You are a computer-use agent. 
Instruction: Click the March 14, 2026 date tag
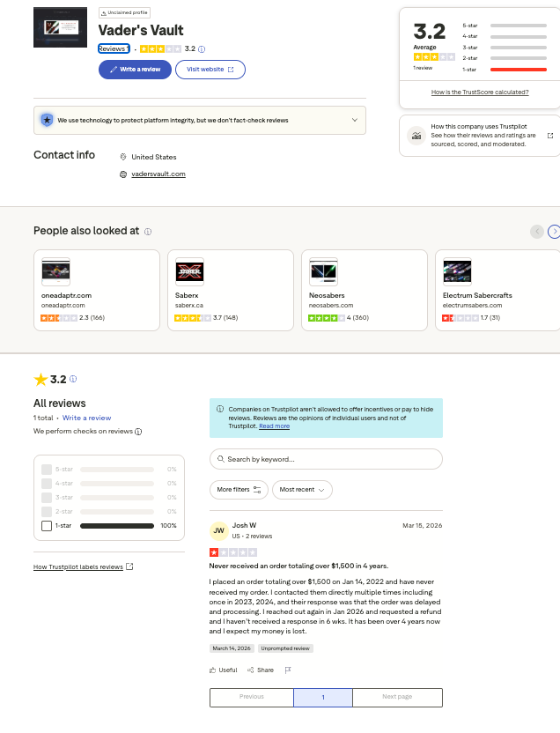[x=232, y=648]
